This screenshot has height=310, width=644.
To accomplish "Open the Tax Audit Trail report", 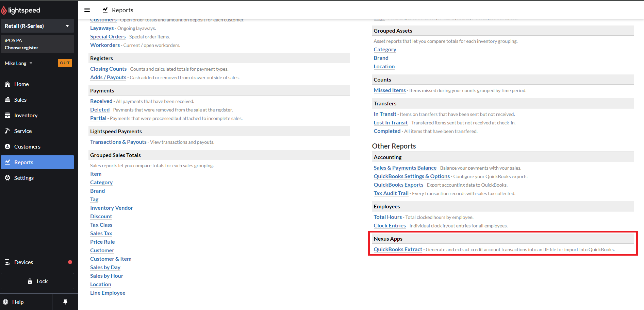I will pyautogui.click(x=391, y=193).
